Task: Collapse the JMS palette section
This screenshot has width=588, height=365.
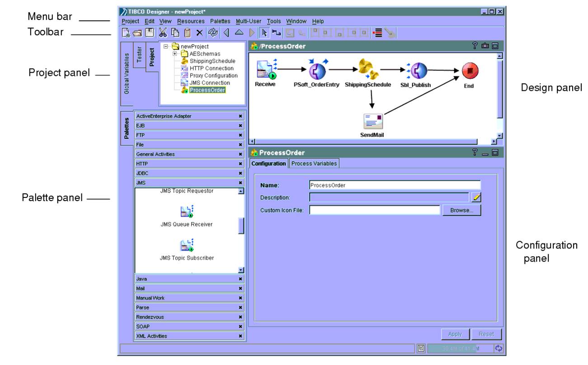Action: pos(240,182)
